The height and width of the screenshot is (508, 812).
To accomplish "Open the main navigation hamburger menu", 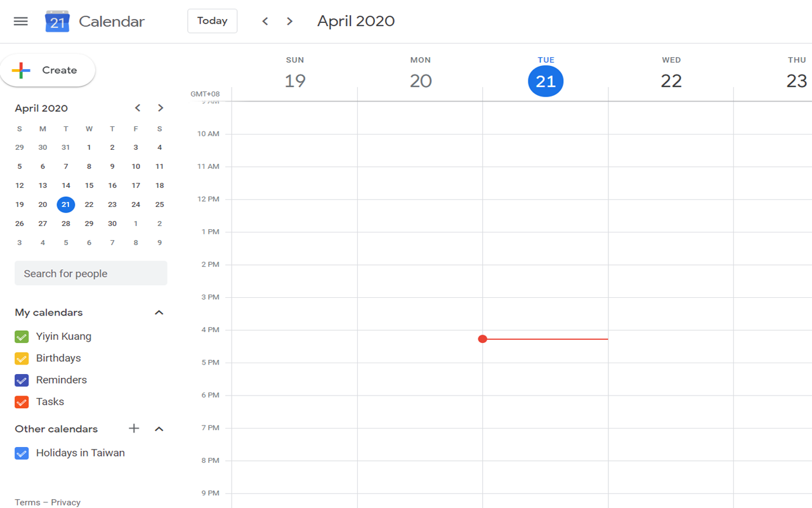I will pyautogui.click(x=20, y=21).
